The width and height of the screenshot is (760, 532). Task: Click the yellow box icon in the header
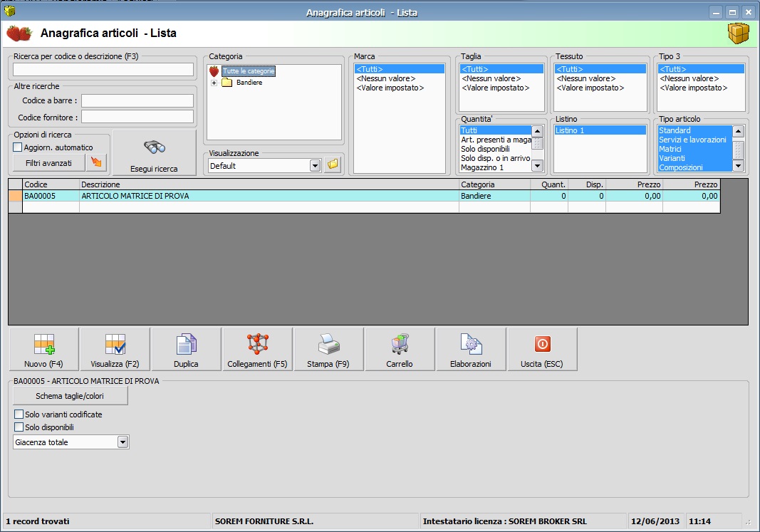click(x=738, y=33)
